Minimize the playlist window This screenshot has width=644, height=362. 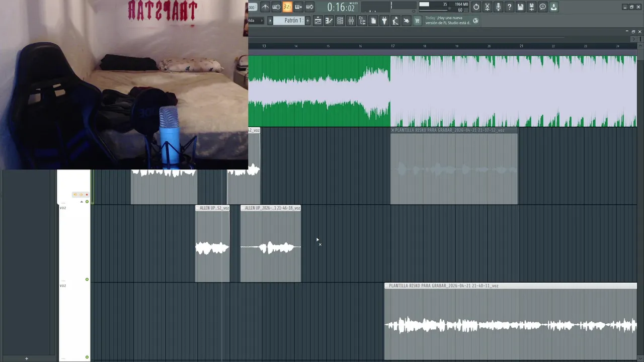[x=627, y=32]
